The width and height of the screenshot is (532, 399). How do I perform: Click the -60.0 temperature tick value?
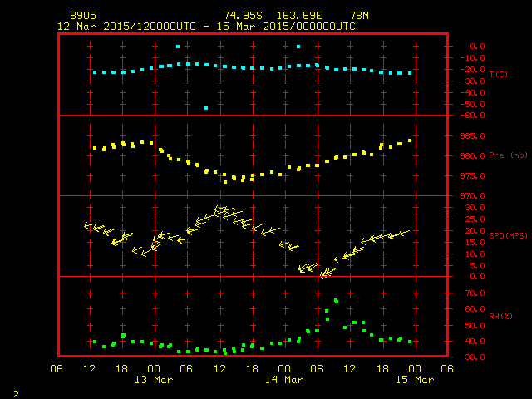tap(476, 116)
